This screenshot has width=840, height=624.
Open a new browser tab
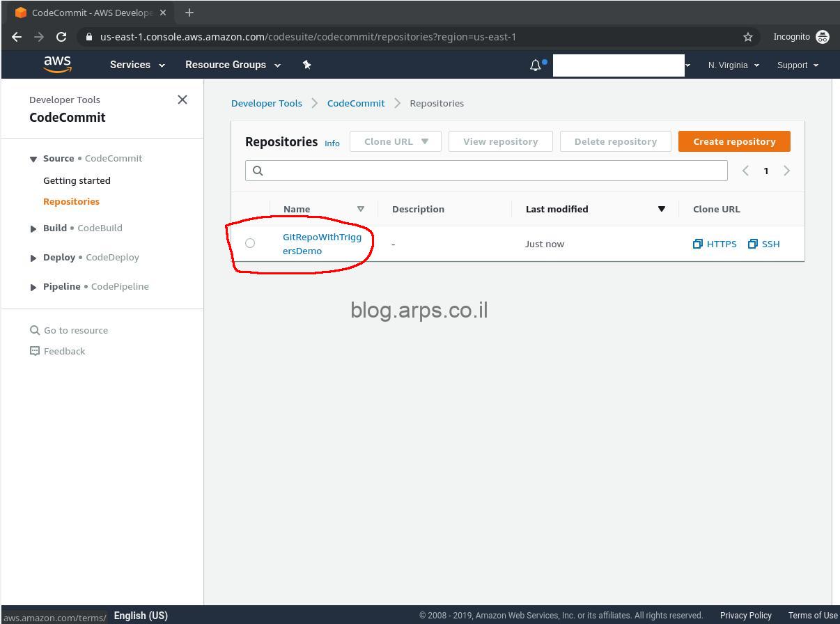point(189,13)
